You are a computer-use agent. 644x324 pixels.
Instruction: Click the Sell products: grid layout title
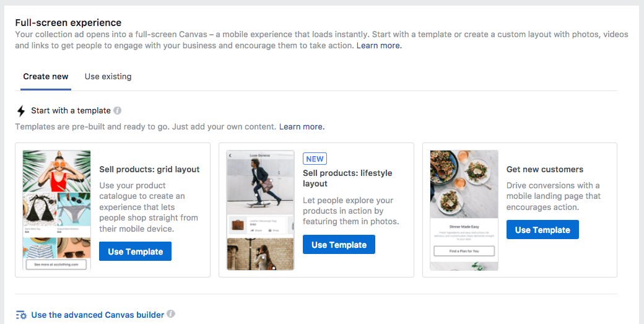(x=149, y=169)
